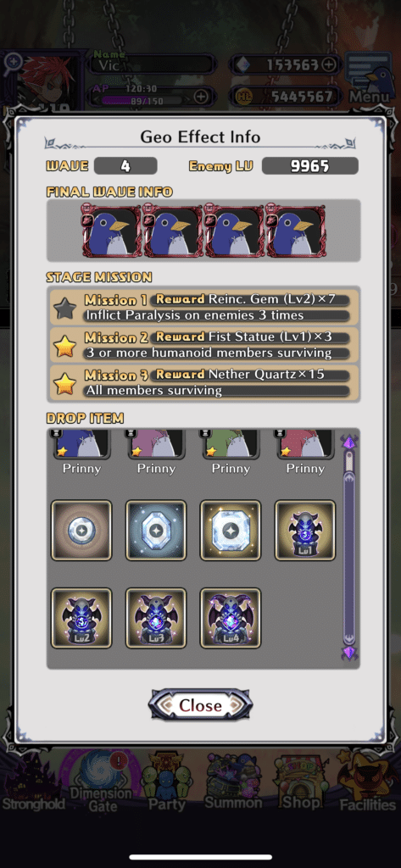Open the Shop tab

tap(302, 781)
